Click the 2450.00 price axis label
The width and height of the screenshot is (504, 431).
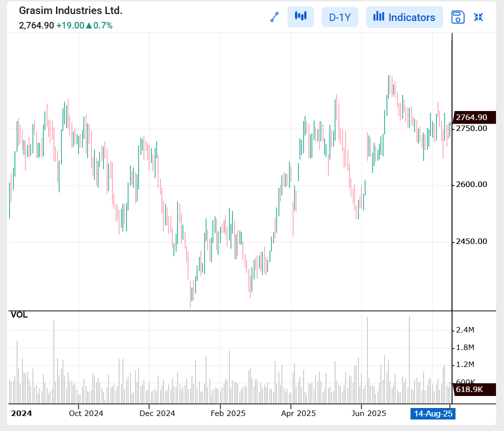(x=471, y=241)
